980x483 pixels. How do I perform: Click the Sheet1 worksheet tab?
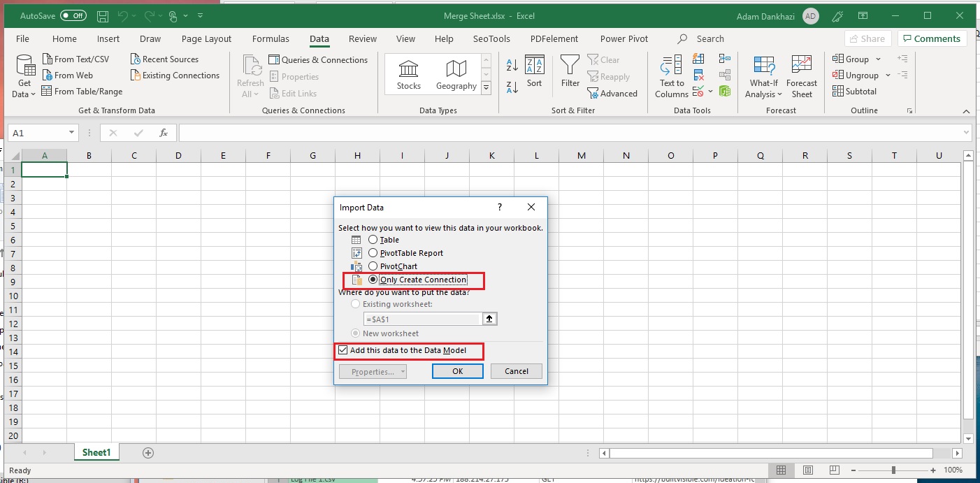(96, 452)
